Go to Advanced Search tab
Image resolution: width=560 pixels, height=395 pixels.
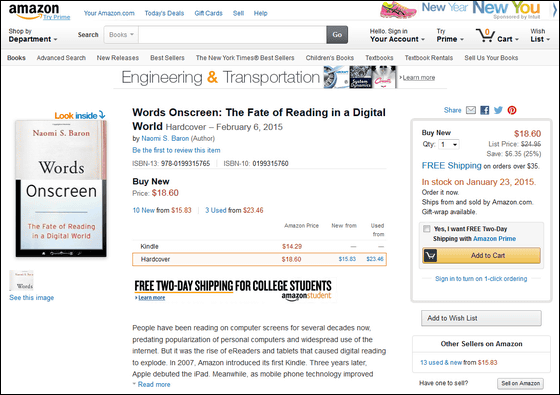point(61,58)
